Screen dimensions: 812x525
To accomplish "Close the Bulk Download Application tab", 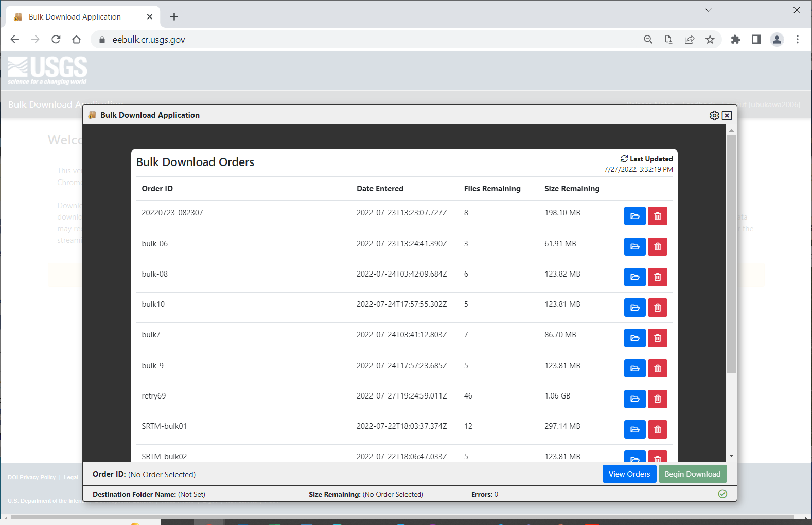I will [x=150, y=17].
